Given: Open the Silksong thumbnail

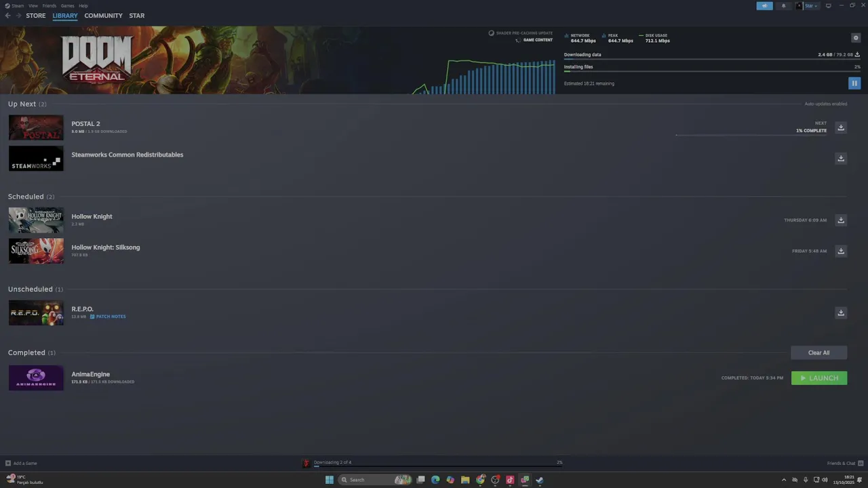Looking at the screenshot, I should click(x=36, y=251).
